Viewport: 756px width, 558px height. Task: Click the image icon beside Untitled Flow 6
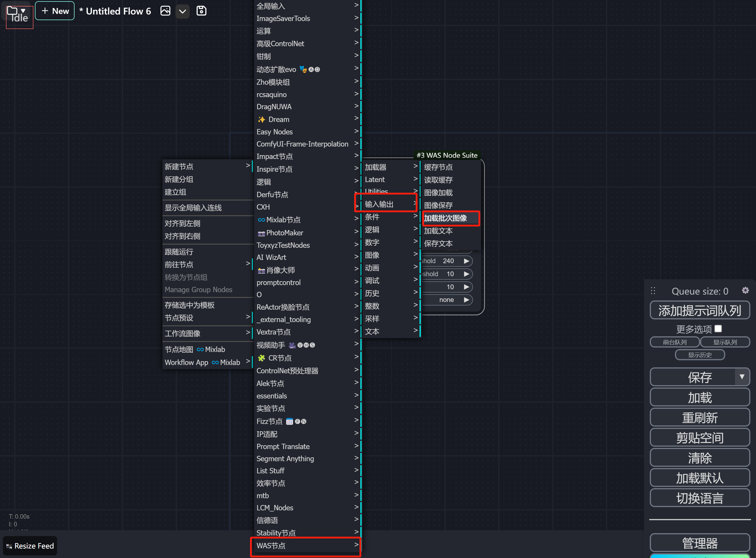(165, 11)
